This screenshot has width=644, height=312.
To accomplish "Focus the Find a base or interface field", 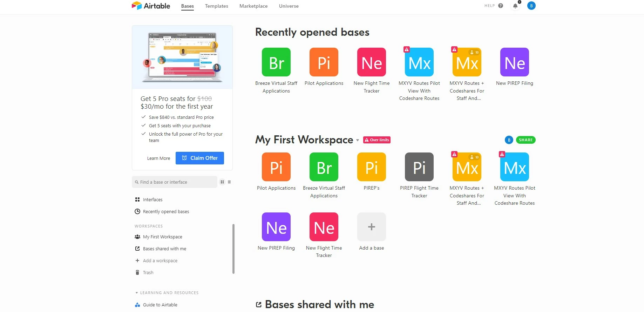I will [175, 182].
